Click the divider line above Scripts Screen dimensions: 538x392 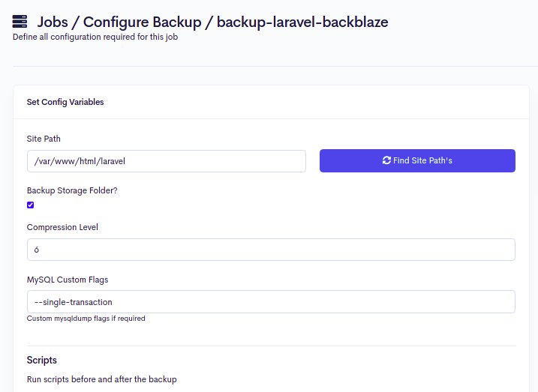point(271,346)
